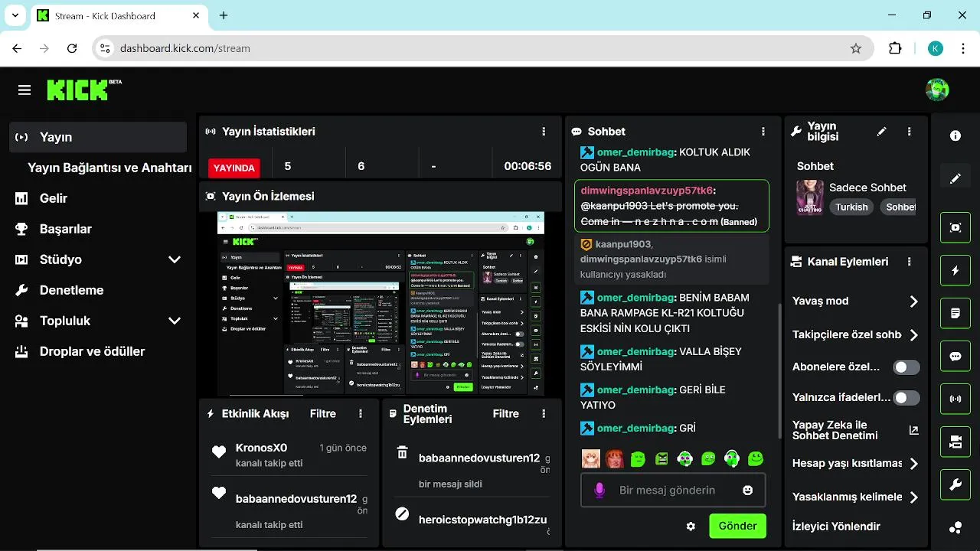Open Filtre in Denetim Eylemleri panel
The image size is (980, 551).
506,413
